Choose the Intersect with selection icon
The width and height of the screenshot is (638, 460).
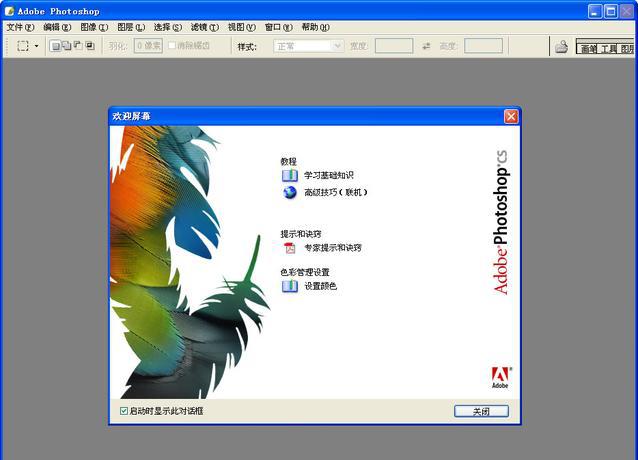pos(90,46)
